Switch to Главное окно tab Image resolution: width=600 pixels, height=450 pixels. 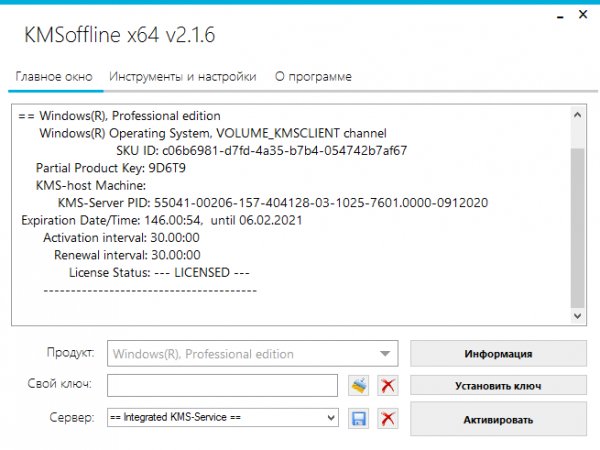pos(54,77)
